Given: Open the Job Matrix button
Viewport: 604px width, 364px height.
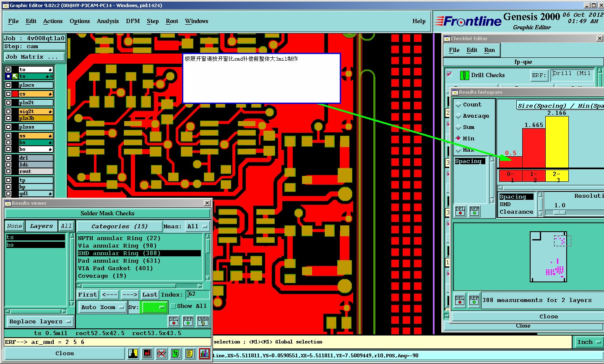Looking at the screenshot, I should tap(34, 57).
